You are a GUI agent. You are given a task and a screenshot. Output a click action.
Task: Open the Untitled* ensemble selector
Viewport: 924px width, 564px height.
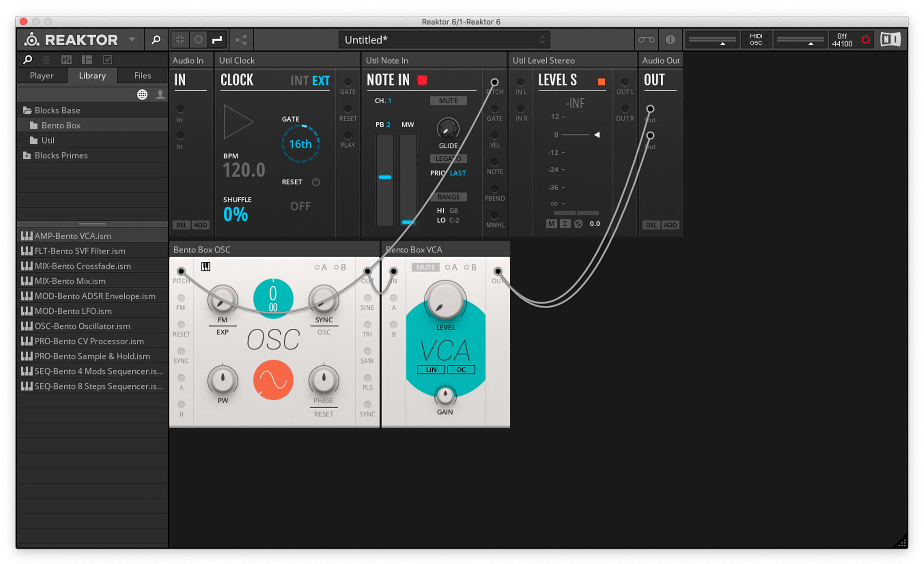(443, 39)
